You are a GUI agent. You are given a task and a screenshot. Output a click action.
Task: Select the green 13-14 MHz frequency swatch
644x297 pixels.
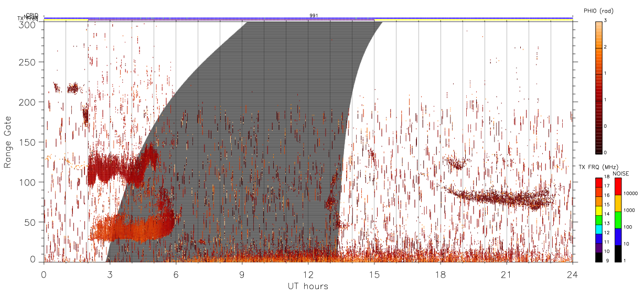click(598, 219)
